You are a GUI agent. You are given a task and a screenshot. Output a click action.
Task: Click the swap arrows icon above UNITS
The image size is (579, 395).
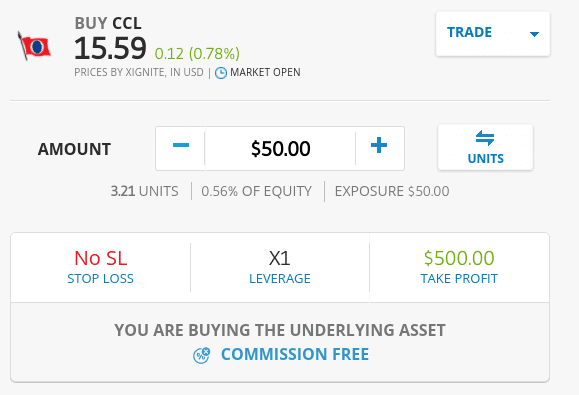[485, 138]
